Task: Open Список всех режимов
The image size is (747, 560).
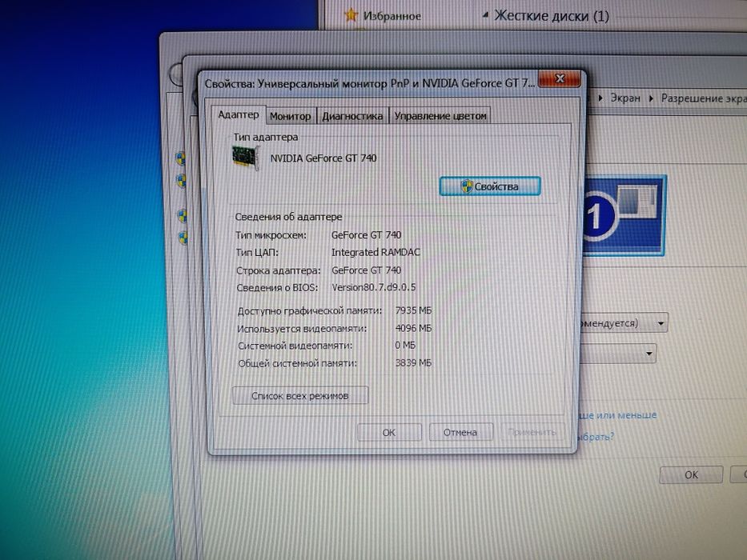Action: [300, 396]
